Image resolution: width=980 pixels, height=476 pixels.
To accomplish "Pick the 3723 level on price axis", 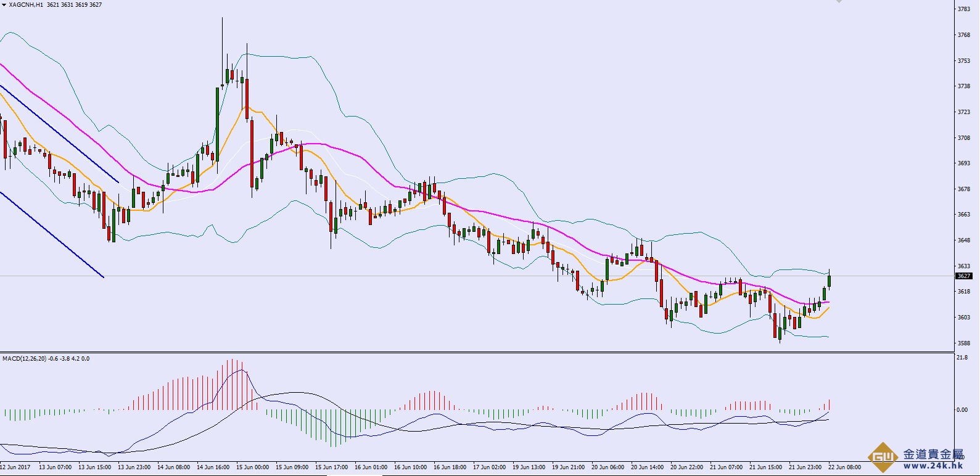I will point(964,112).
